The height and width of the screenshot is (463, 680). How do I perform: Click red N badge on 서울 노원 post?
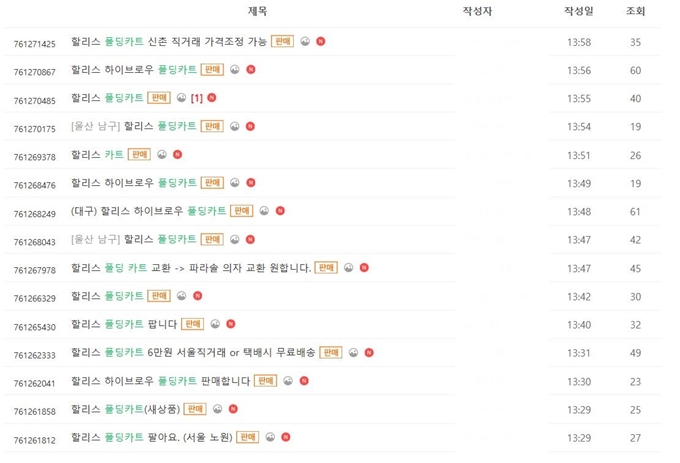click(x=285, y=437)
